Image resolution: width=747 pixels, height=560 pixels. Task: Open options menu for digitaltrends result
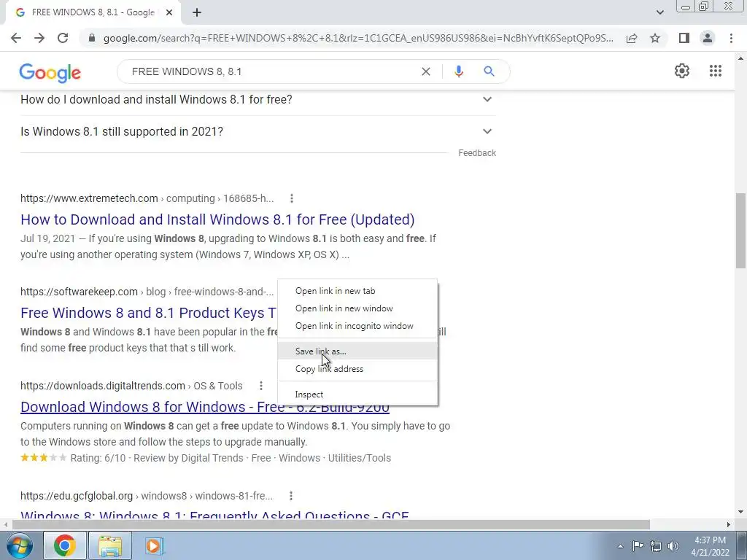(x=261, y=386)
